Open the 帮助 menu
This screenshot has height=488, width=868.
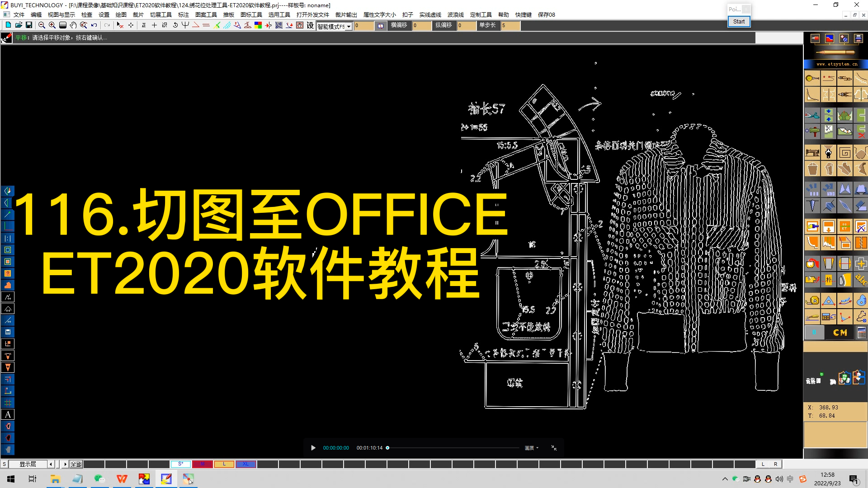click(x=503, y=15)
